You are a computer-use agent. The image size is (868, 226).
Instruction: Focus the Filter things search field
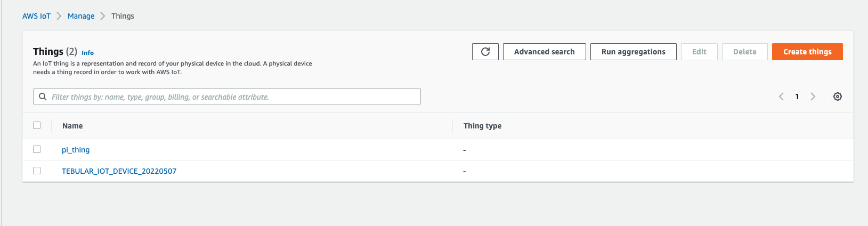pos(227,96)
